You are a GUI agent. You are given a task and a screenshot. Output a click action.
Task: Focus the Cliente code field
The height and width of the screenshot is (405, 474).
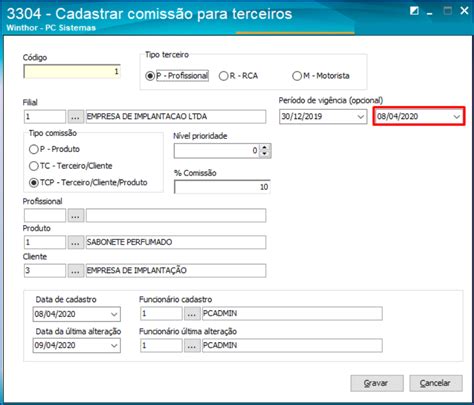click(x=45, y=271)
